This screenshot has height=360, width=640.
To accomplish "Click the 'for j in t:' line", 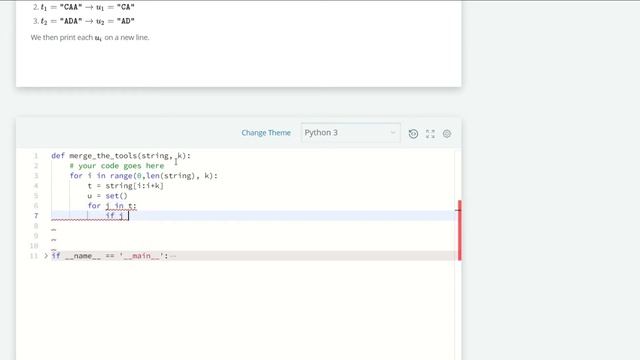I will pyautogui.click(x=112, y=205).
